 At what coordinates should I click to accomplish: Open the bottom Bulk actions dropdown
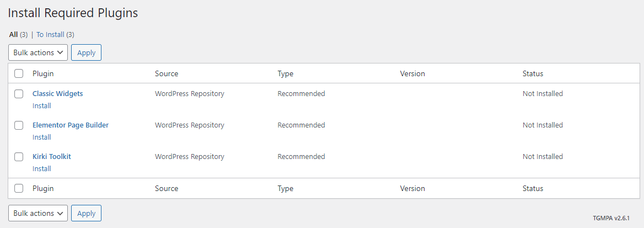[38, 213]
